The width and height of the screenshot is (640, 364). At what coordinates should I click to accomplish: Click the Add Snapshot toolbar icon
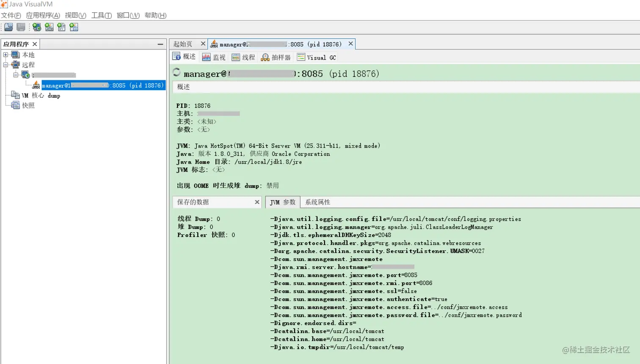(x=74, y=27)
